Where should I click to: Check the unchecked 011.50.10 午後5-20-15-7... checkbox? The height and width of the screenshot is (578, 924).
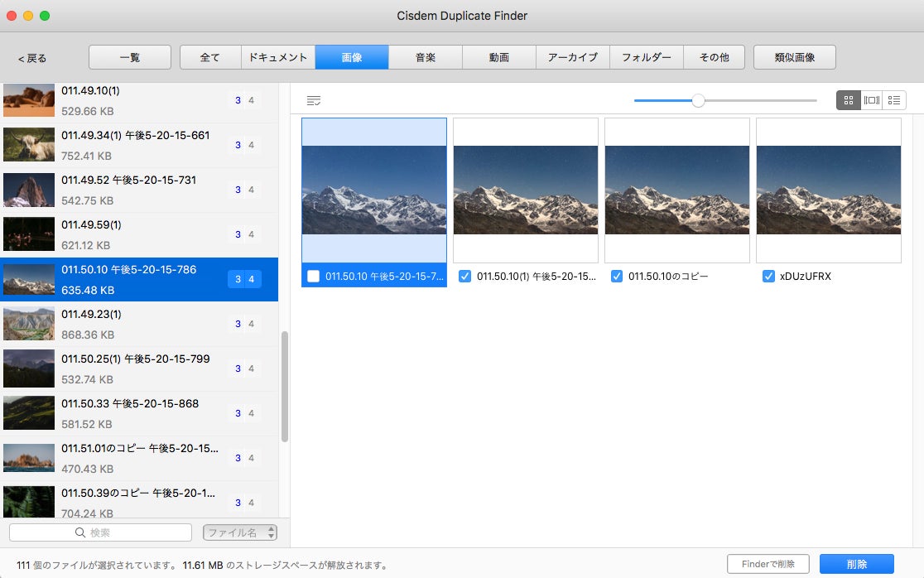(314, 277)
